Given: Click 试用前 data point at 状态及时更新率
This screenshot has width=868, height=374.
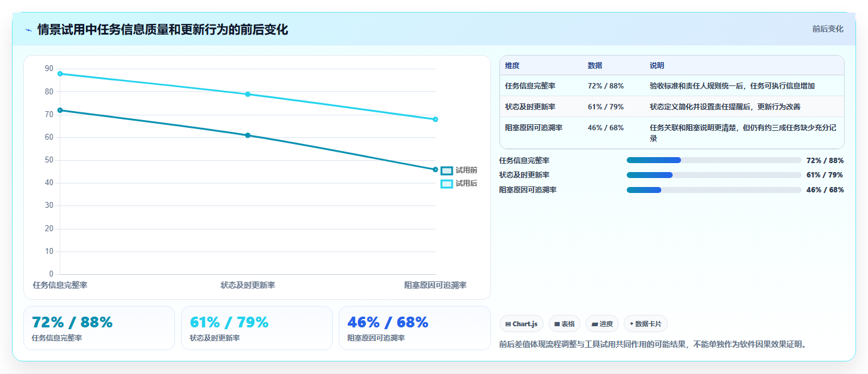Looking at the screenshot, I should [247, 136].
